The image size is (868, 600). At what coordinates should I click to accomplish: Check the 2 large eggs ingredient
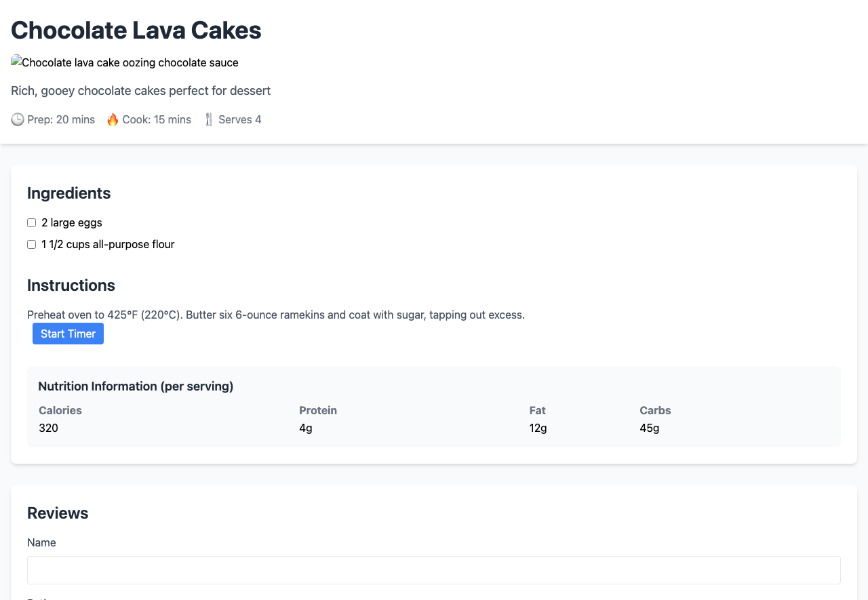[x=31, y=223]
